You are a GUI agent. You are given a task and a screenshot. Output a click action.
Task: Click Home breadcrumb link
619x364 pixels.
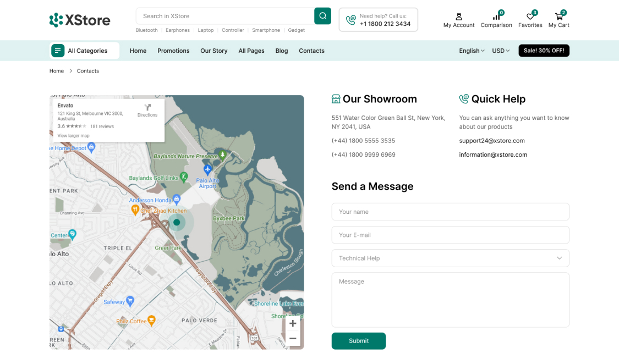coord(57,71)
